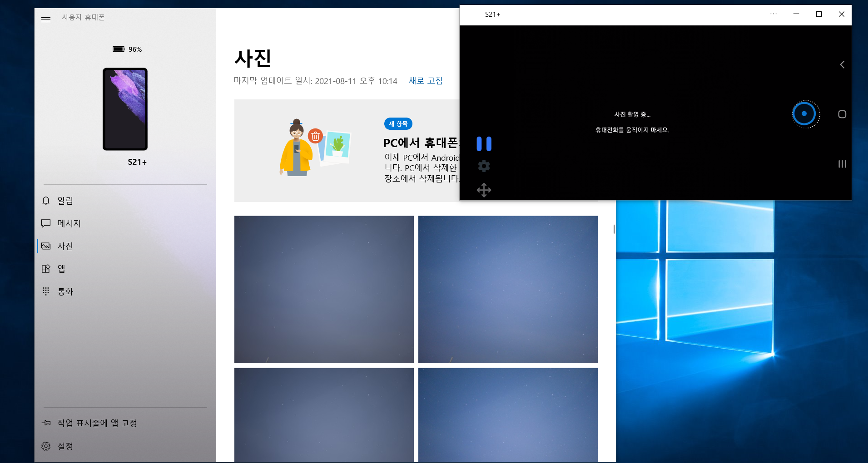This screenshot has width=868, height=463.
Task: Click the photos list scrollbar handle
Action: 614,229
